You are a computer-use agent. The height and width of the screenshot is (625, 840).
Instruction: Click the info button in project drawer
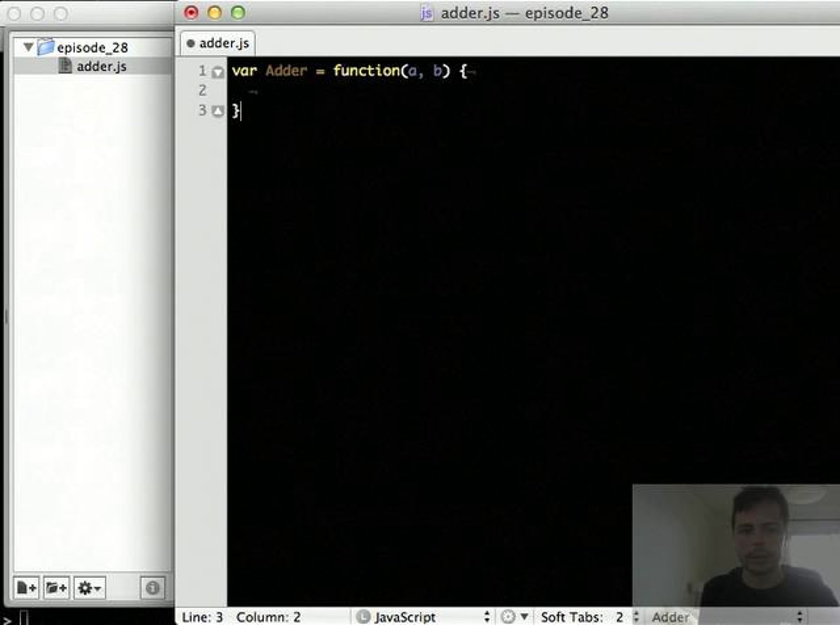pyautogui.click(x=152, y=588)
